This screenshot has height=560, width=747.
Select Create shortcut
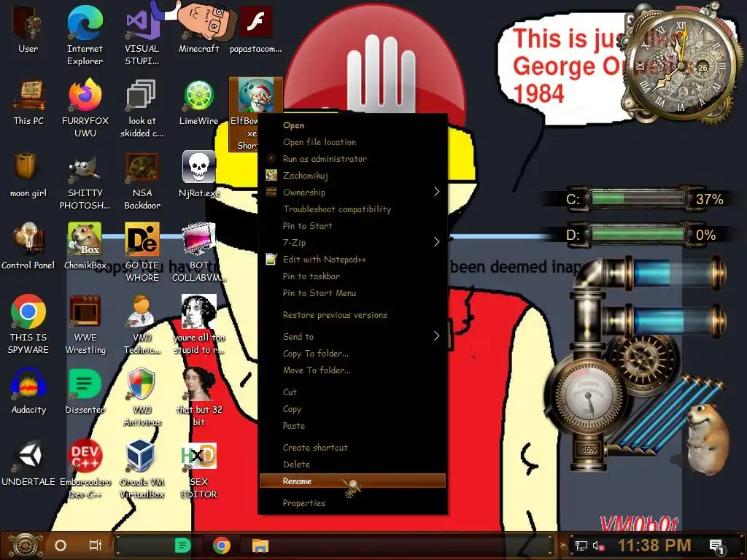pyautogui.click(x=352, y=448)
